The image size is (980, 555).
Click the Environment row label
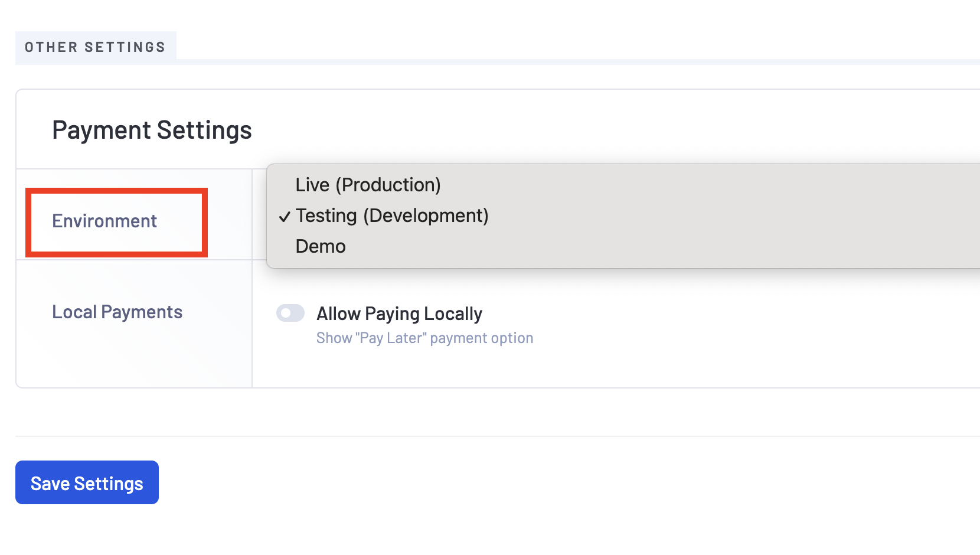[104, 221]
